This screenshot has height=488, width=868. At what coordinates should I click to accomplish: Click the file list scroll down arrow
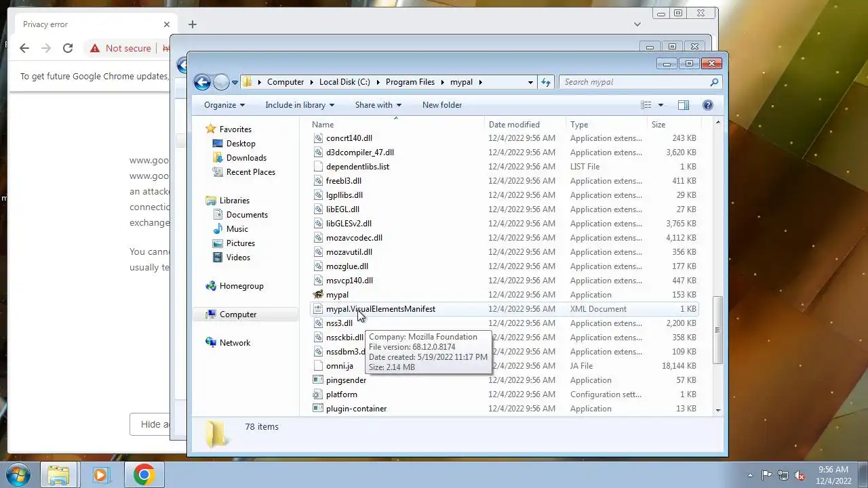[x=717, y=410]
